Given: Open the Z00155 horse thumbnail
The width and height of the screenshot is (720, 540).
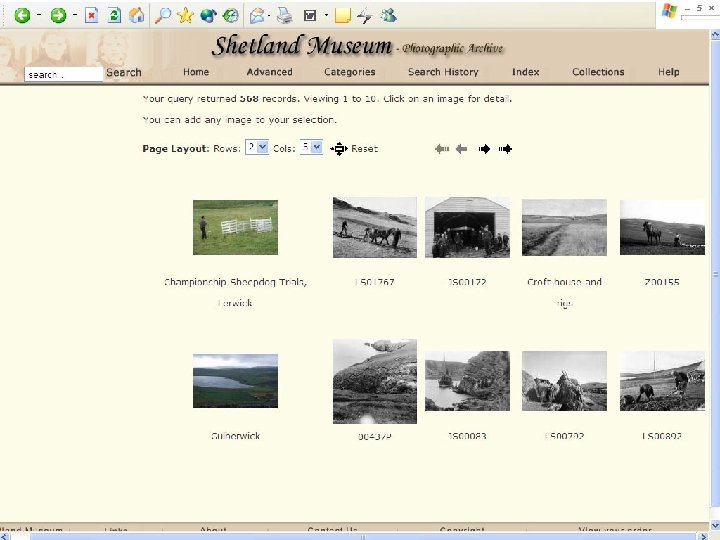Looking at the screenshot, I should tap(662, 227).
